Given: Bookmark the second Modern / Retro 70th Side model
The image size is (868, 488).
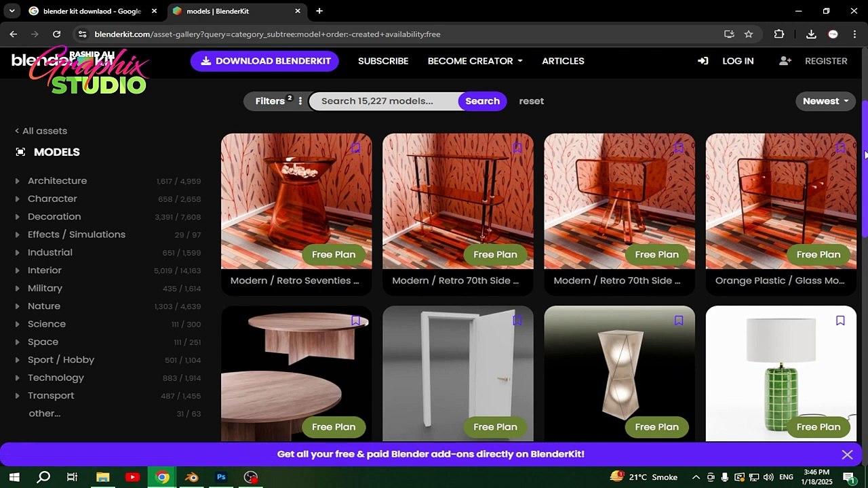Looking at the screenshot, I should 678,148.
